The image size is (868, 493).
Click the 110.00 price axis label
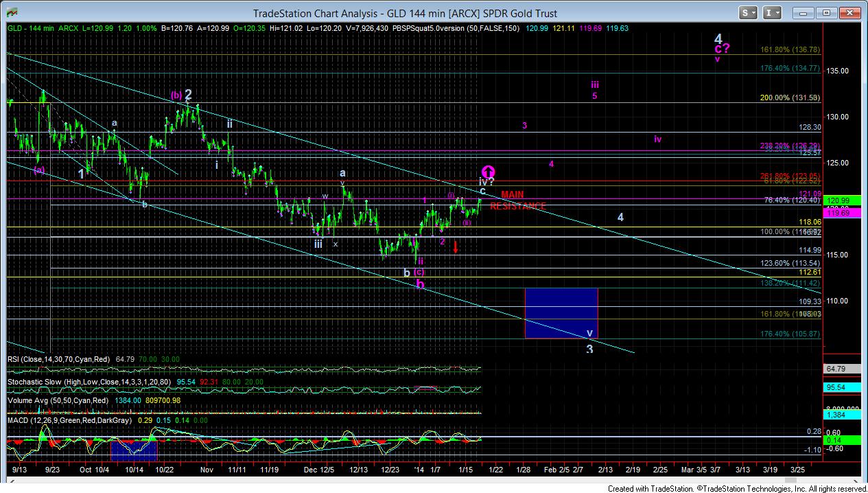[x=838, y=301]
